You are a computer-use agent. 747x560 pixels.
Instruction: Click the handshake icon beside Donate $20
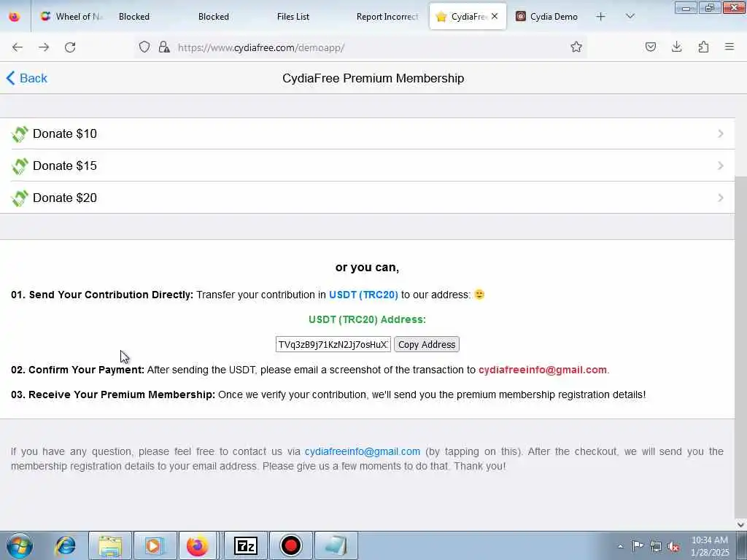click(20, 198)
